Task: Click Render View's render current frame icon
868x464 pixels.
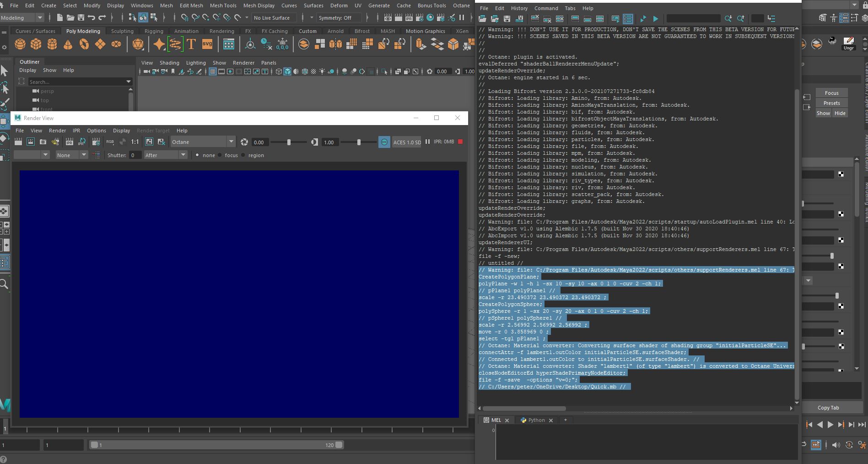Action: tap(18, 142)
